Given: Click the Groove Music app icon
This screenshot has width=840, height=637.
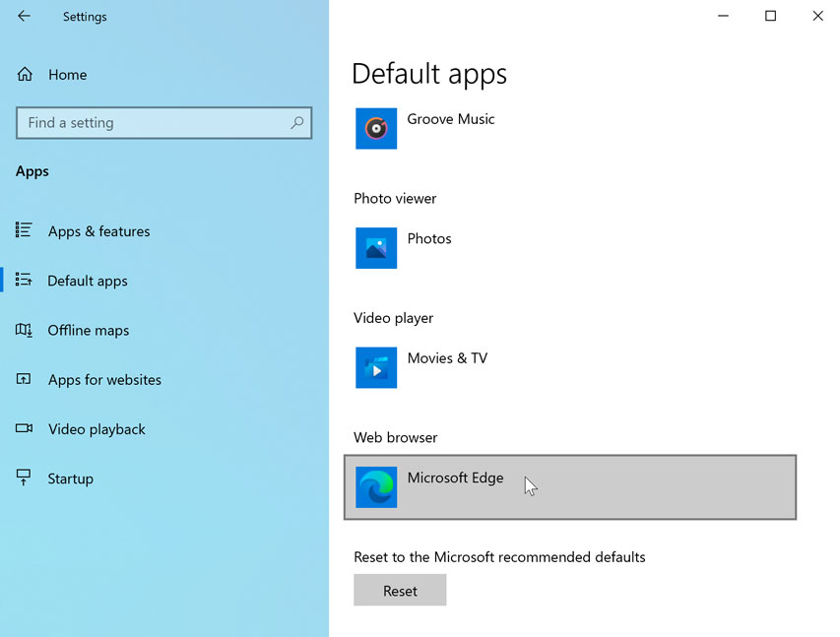Looking at the screenshot, I should pos(375,128).
